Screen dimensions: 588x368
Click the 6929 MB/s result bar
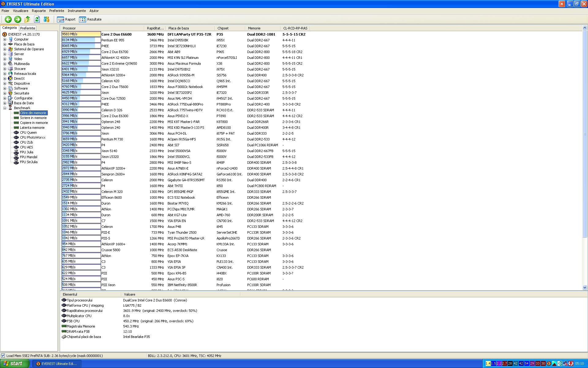click(81, 52)
